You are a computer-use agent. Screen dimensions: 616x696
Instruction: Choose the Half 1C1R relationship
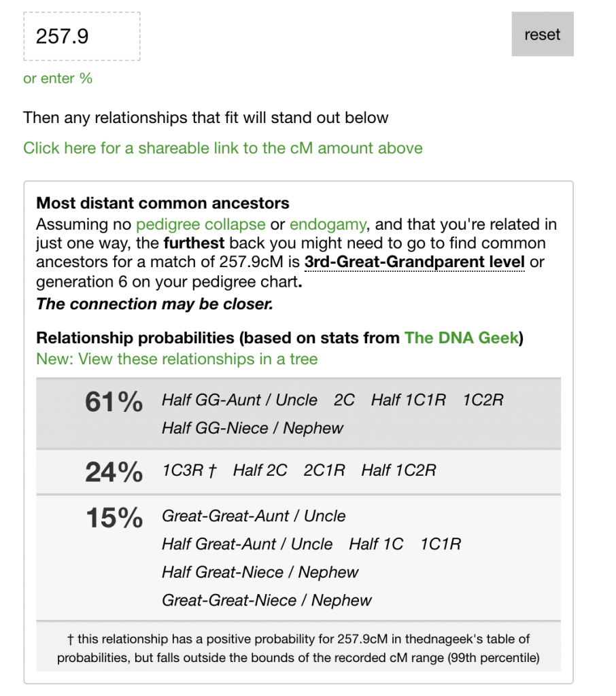tap(408, 400)
